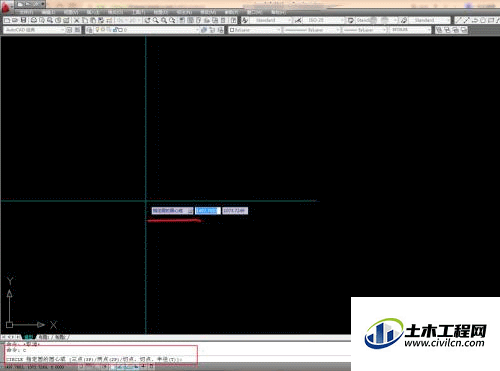Click the highlighted X coordinate dynamic input field
This screenshot has height=371, width=500.
(208, 211)
